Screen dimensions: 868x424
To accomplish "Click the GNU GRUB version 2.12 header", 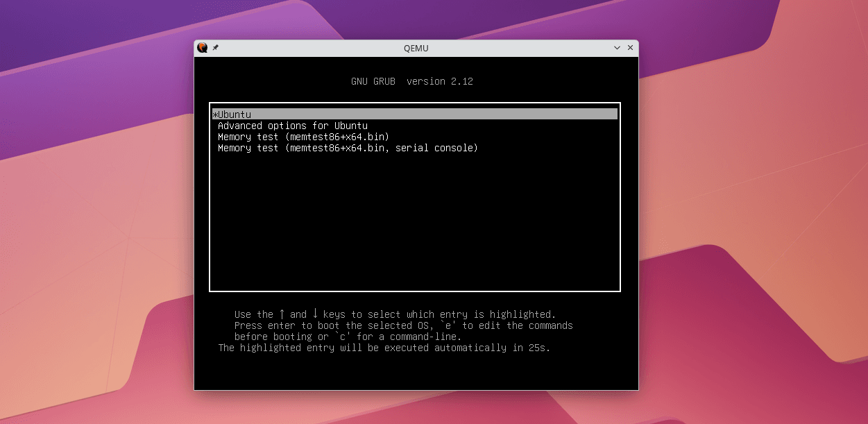I will [x=412, y=81].
